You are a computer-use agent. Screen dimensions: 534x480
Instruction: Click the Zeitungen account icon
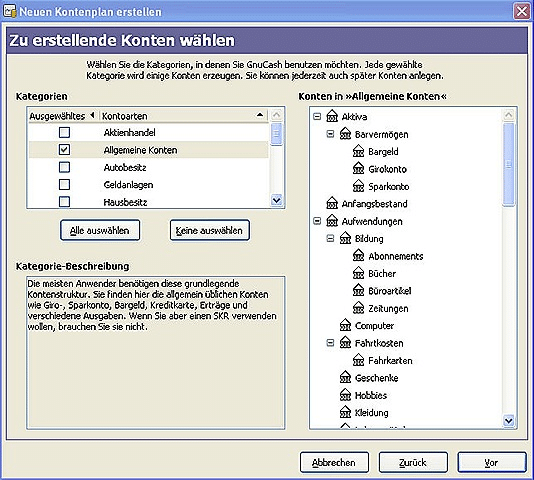click(358, 308)
